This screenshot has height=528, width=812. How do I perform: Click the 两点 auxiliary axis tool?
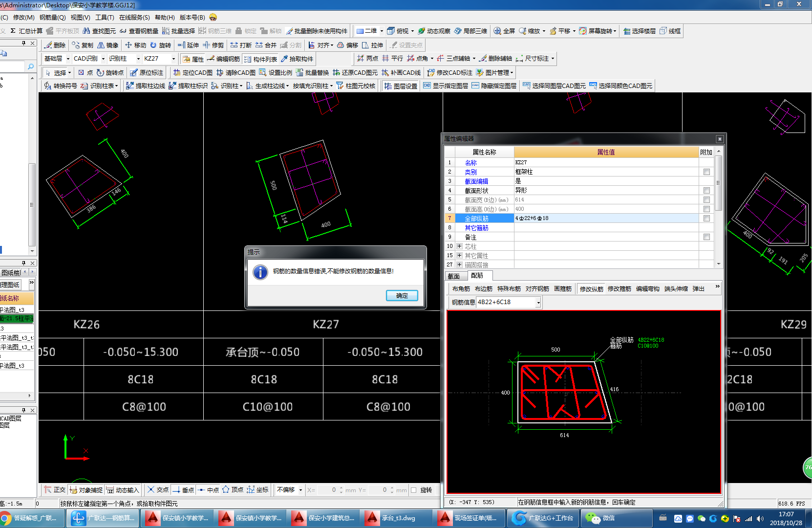(x=367, y=58)
